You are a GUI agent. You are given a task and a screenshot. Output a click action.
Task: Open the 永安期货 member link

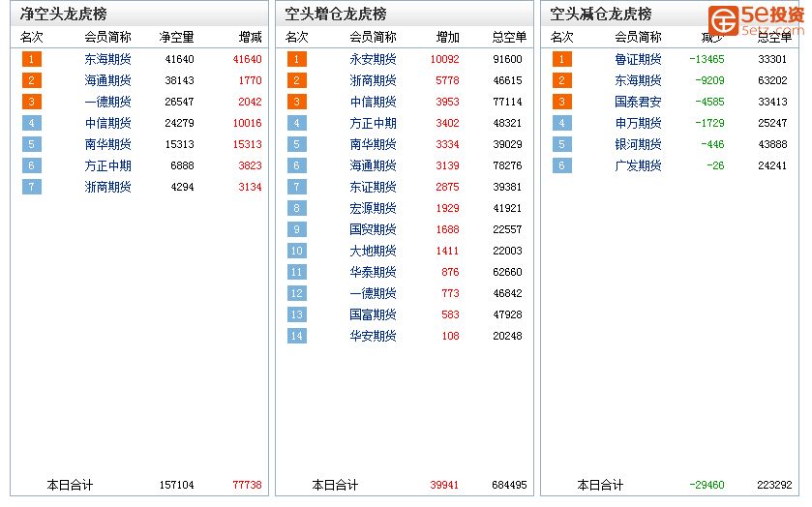coord(373,59)
